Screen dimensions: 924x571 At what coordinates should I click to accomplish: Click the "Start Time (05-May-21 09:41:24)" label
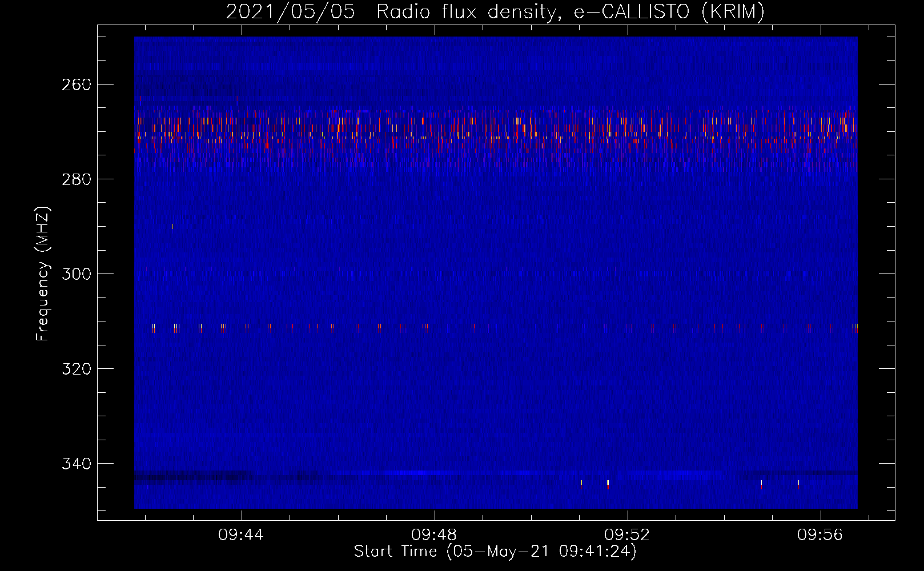click(x=495, y=552)
